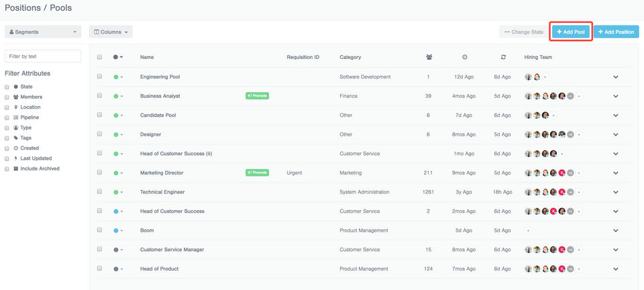
Task: Click the candidates count column header icon
Action: (429, 57)
